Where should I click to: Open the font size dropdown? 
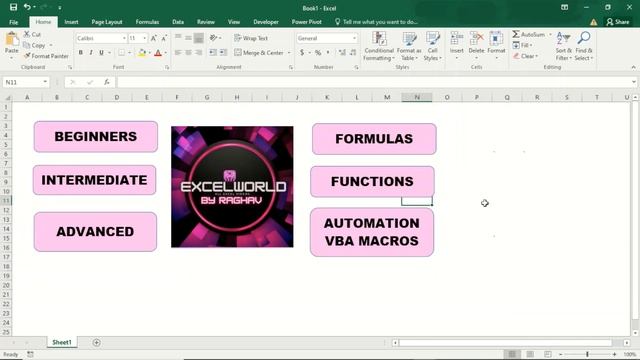(x=144, y=38)
